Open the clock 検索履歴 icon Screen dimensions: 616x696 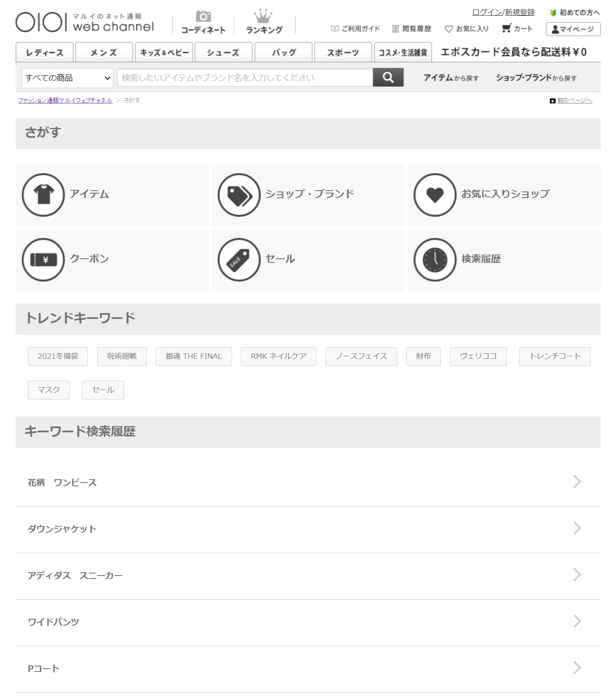(434, 260)
